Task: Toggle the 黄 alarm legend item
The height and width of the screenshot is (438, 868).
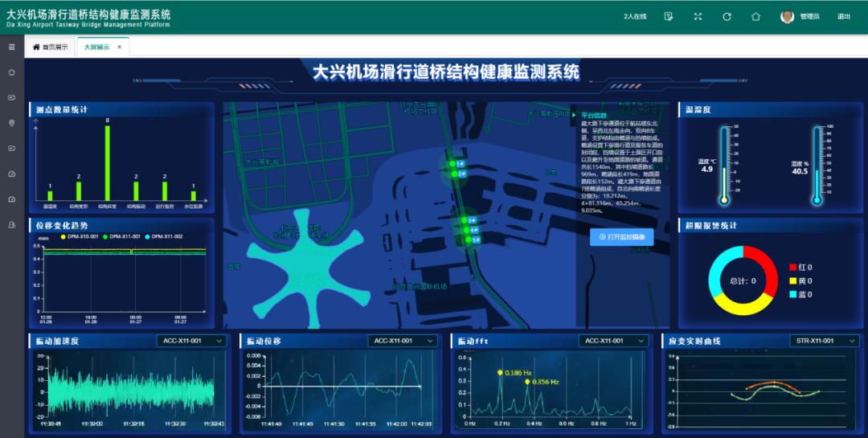Action: pyautogui.click(x=800, y=280)
